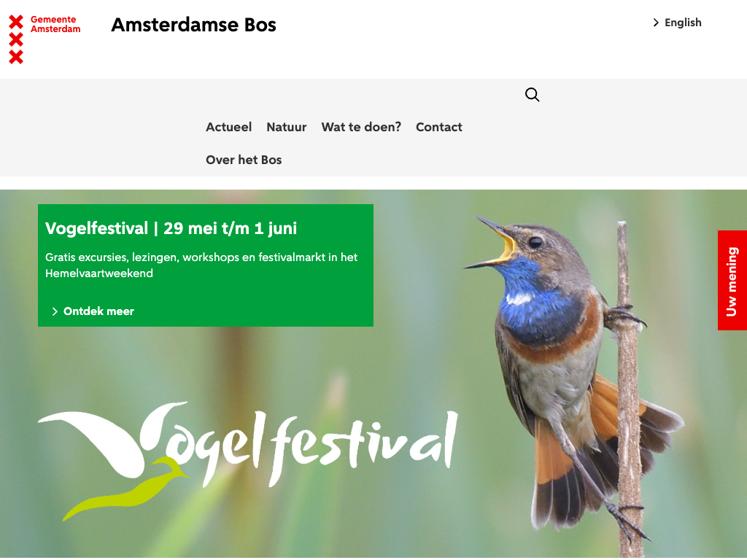Click the search magnifier icon
This screenshot has height=560, width=747.
(x=532, y=95)
